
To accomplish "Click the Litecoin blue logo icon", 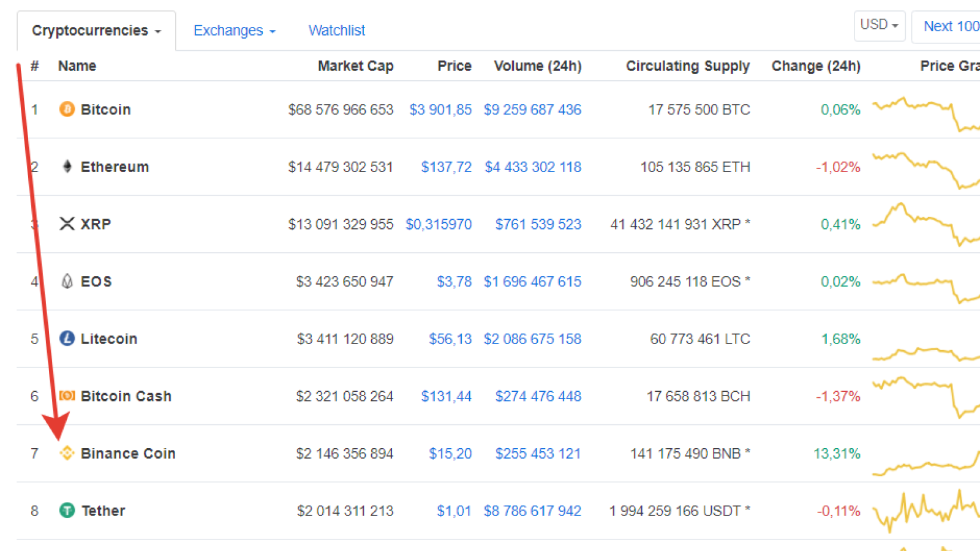I will coord(67,339).
